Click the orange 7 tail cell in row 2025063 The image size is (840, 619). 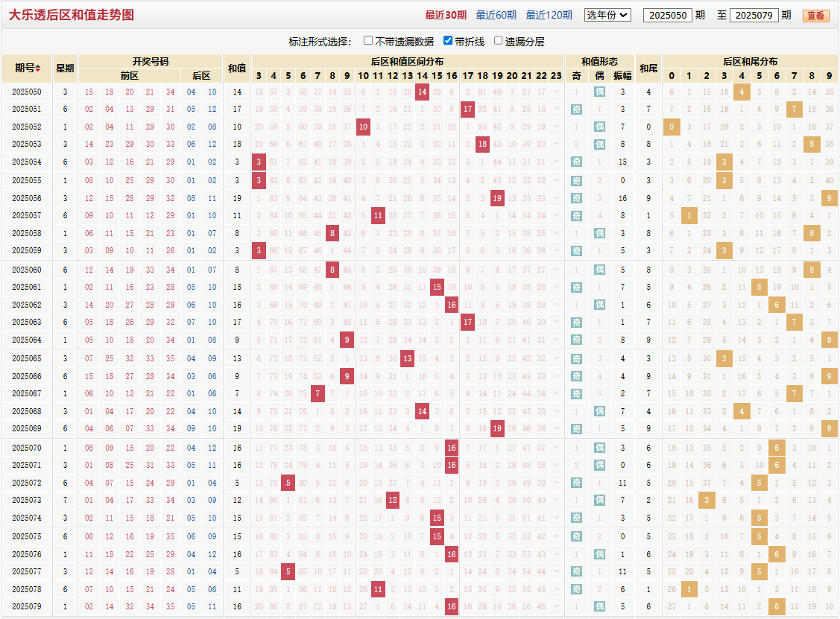(795, 322)
